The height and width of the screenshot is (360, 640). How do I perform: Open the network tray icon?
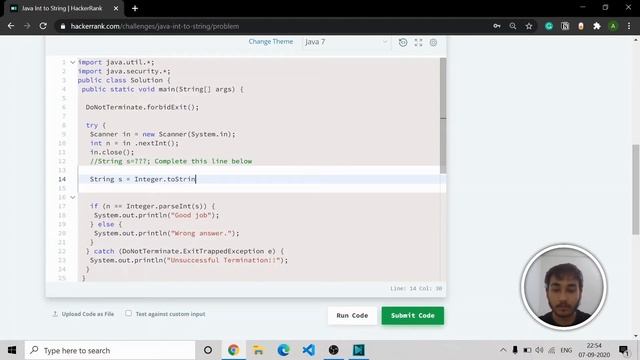pos(552,350)
